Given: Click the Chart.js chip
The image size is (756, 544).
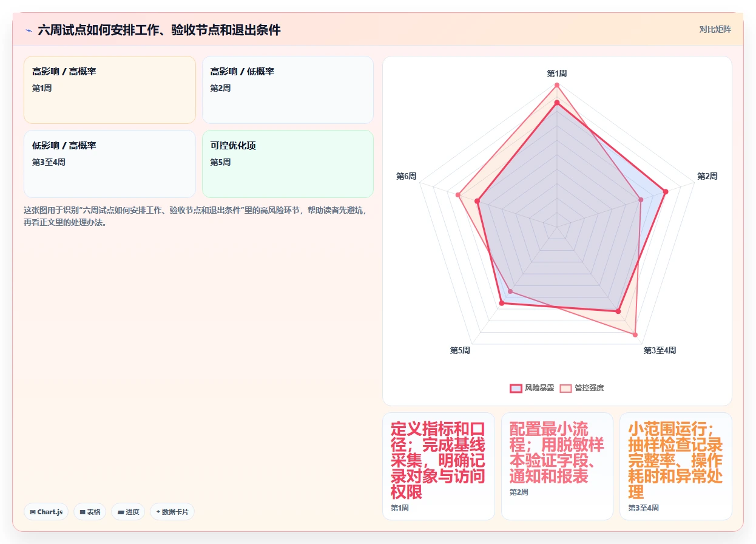Looking at the screenshot, I should 47,512.
